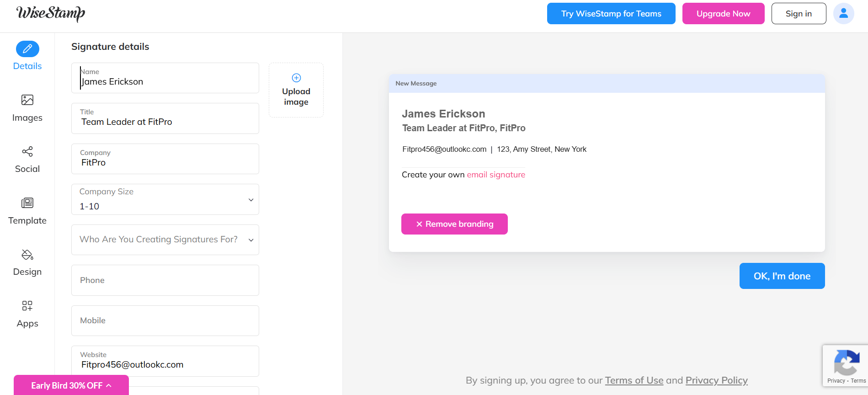Click the Sign in button

pyautogui.click(x=799, y=14)
